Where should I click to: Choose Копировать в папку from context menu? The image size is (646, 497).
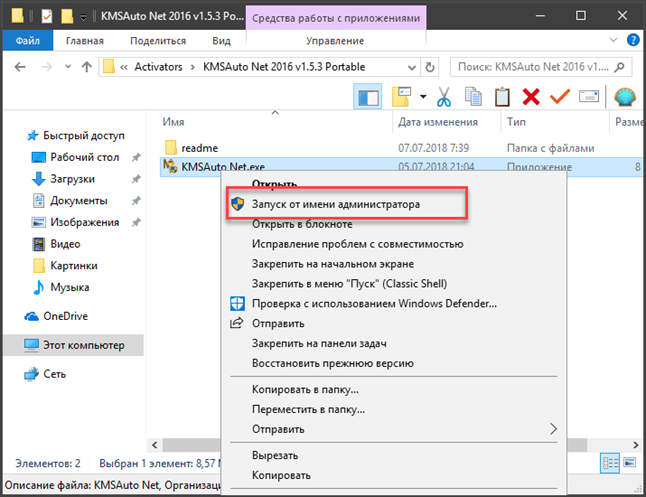click(x=306, y=389)
